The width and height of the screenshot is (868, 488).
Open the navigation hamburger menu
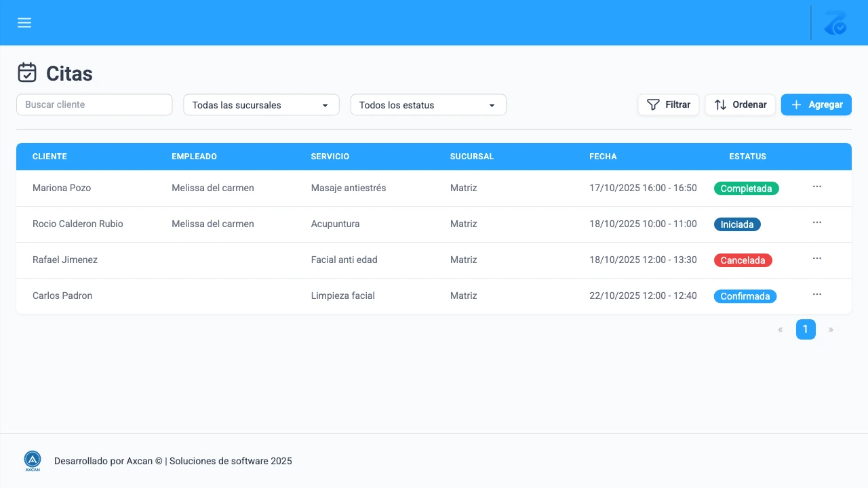click(x=24, y=22)
